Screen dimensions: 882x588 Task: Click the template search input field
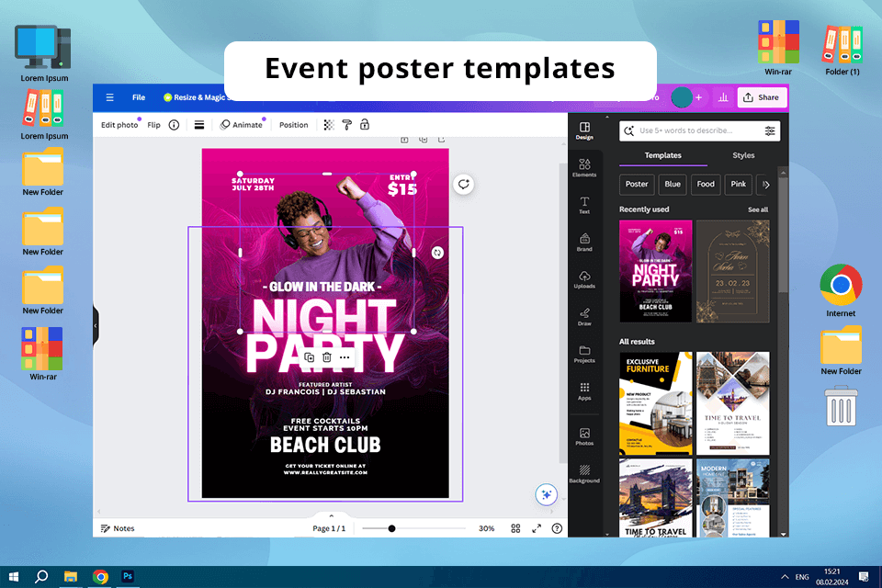coord(699,130)
